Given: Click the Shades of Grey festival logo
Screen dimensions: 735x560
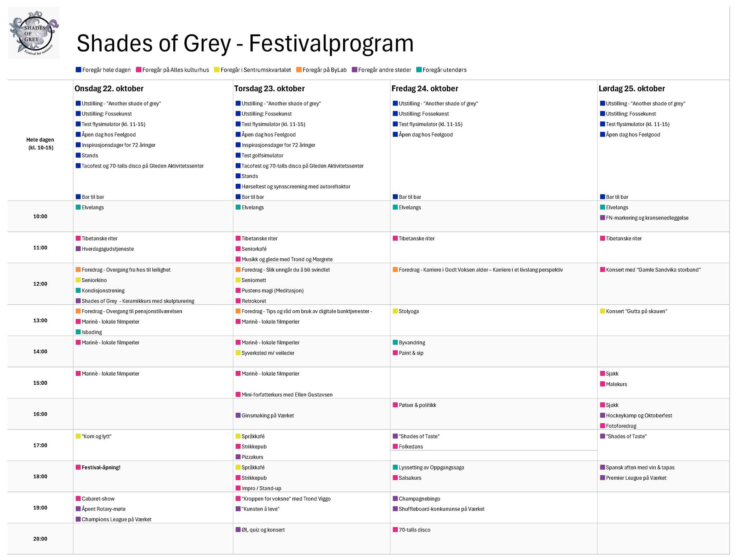Looking at the screenshot, I should coord(34,33).
